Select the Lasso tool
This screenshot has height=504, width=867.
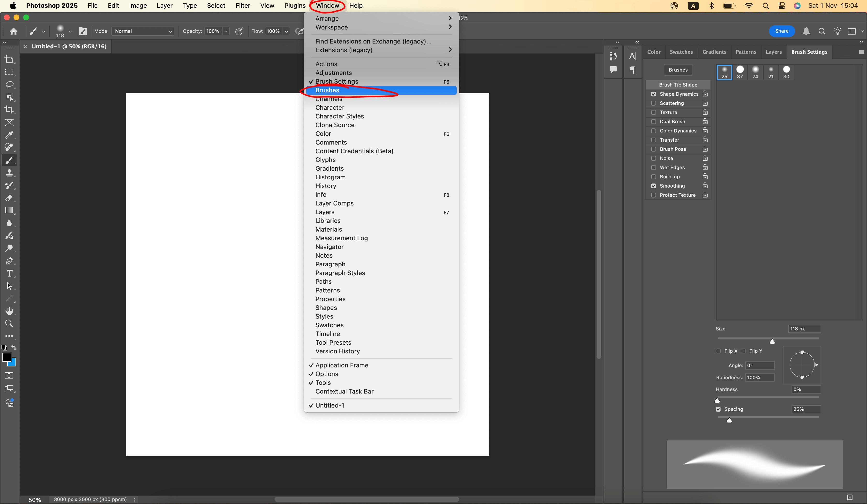click(x=9, y=85)
